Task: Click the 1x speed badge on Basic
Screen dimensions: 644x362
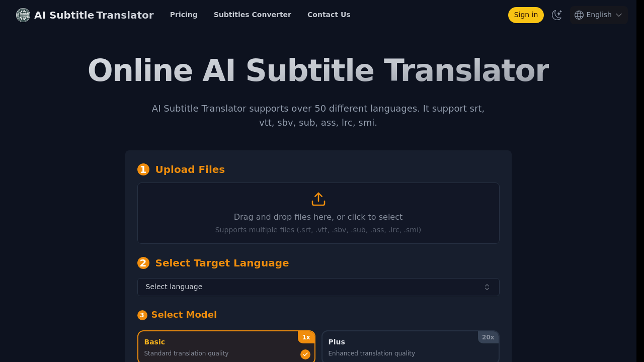Action: point(306,337)
